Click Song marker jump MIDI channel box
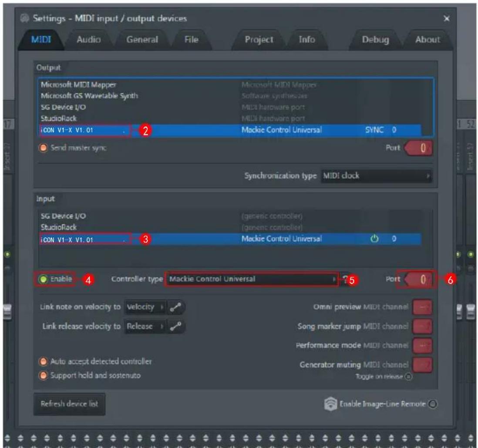478x448 pixels. coord(422,327)
